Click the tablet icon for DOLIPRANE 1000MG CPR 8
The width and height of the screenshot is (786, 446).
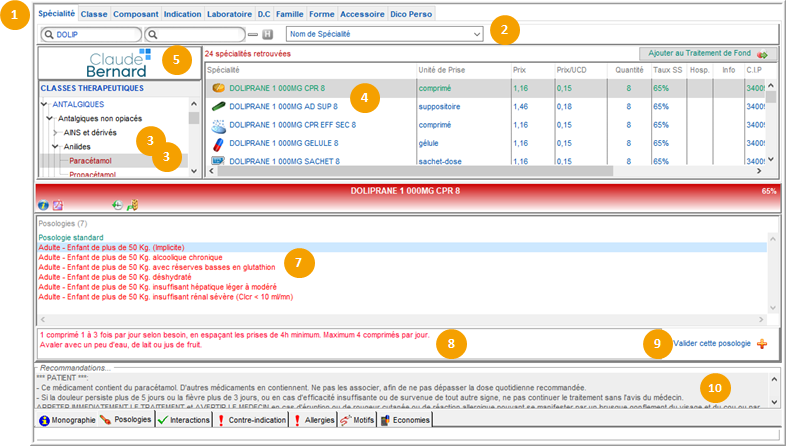(x=217, y=88)
